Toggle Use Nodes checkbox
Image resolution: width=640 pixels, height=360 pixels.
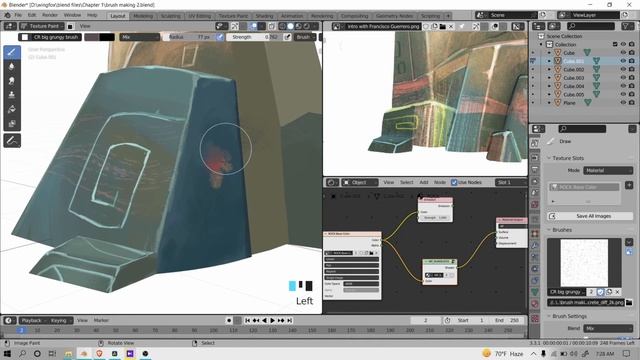point(454,182)
